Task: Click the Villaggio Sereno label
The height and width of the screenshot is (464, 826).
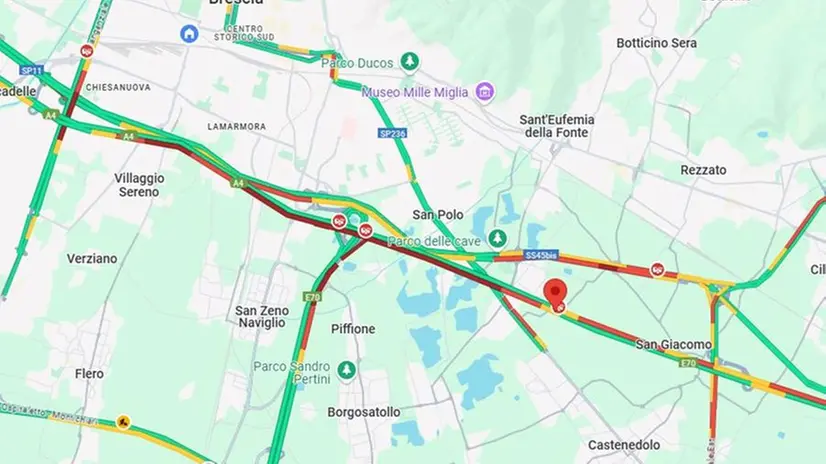Action: 140,185
